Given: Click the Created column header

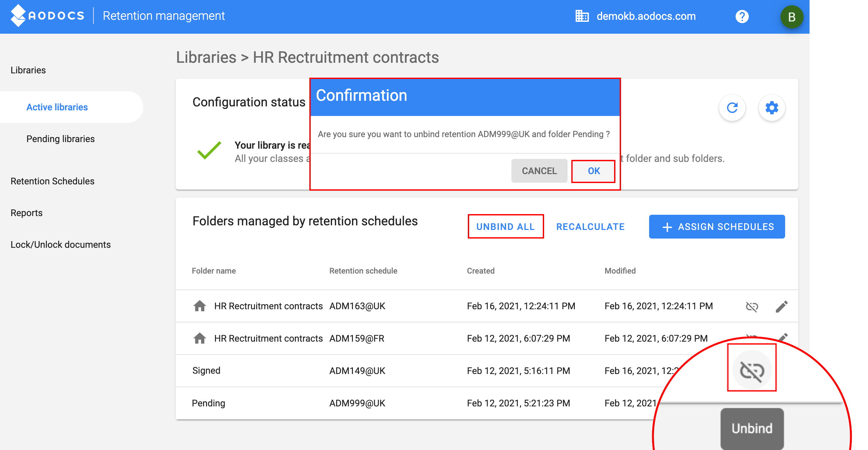Looking at the screenshot, I should pos(480,271).
